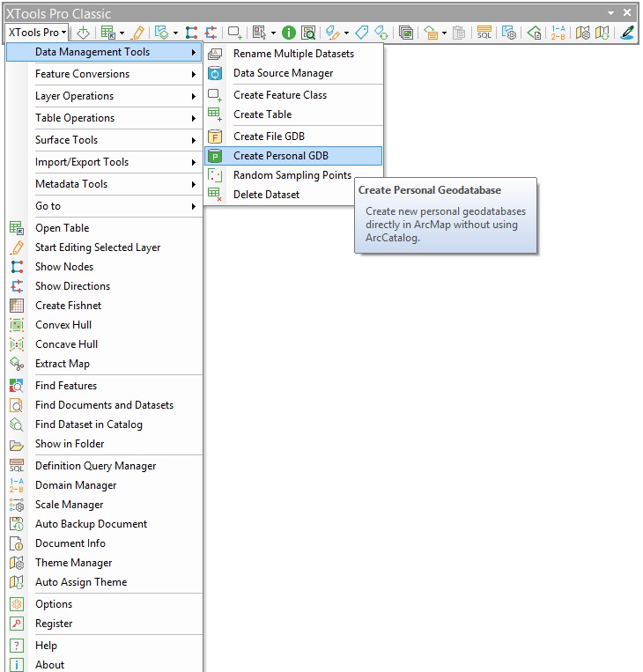Click the toolbar arrow into diamond icon
The width and height of the screenshot is (643, 672).
point(83,33)
